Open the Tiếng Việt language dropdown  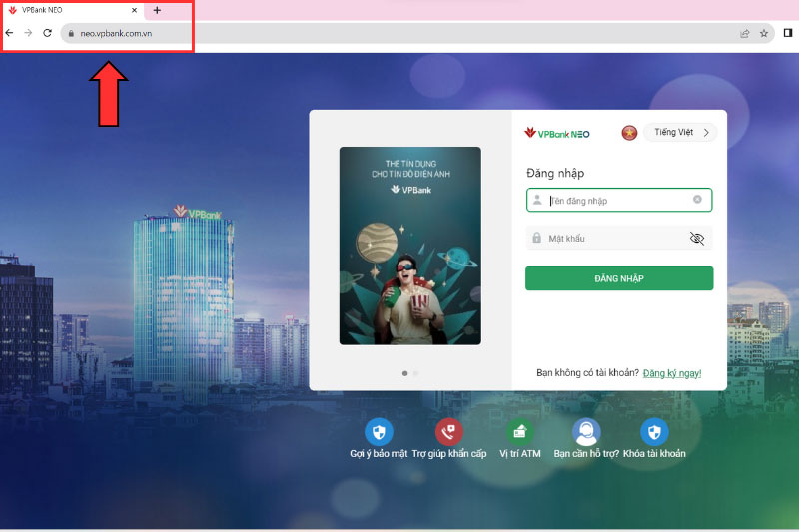pyautogui.click(x=680, y=133)
